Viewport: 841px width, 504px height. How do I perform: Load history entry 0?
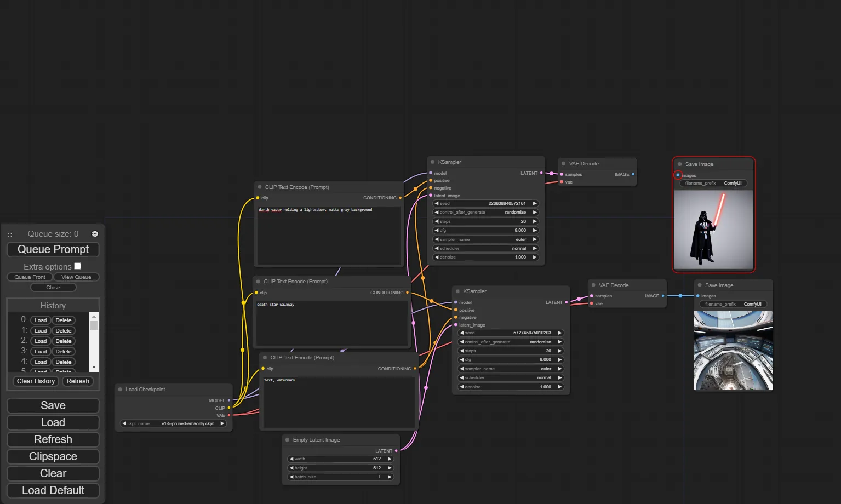click(41, 320)
